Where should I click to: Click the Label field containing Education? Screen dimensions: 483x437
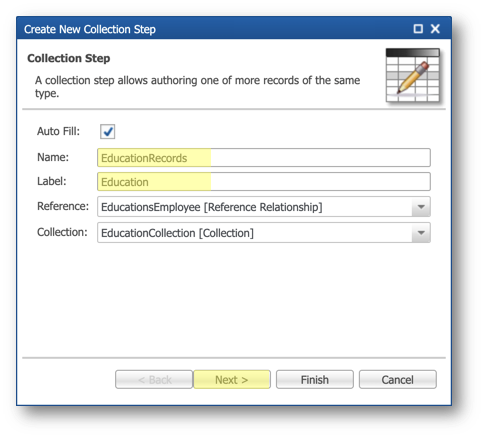264,182
